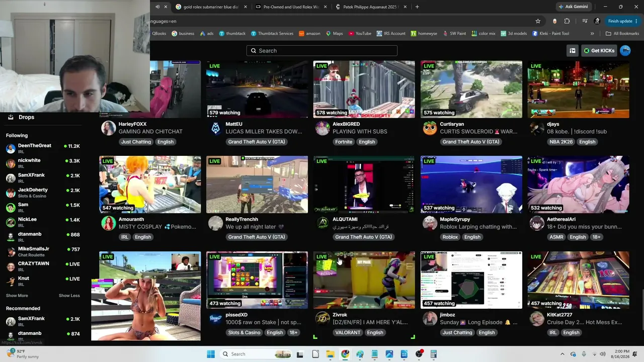Open Knut in Following list

43,281
